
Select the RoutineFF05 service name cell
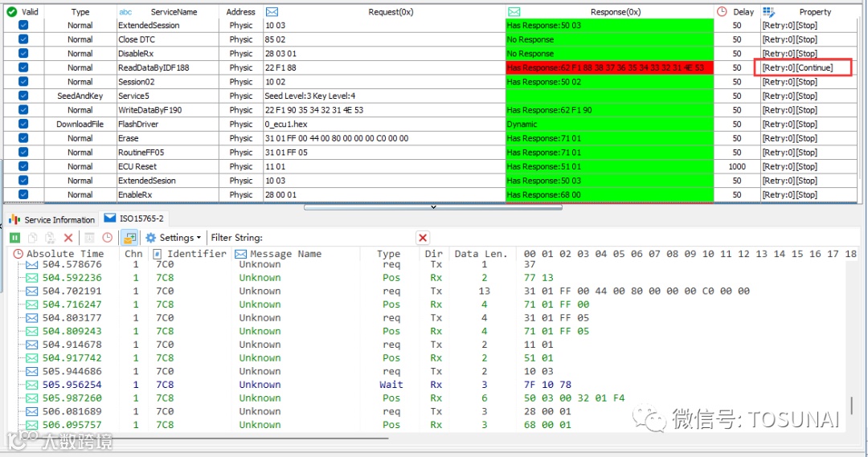[168, 152]
